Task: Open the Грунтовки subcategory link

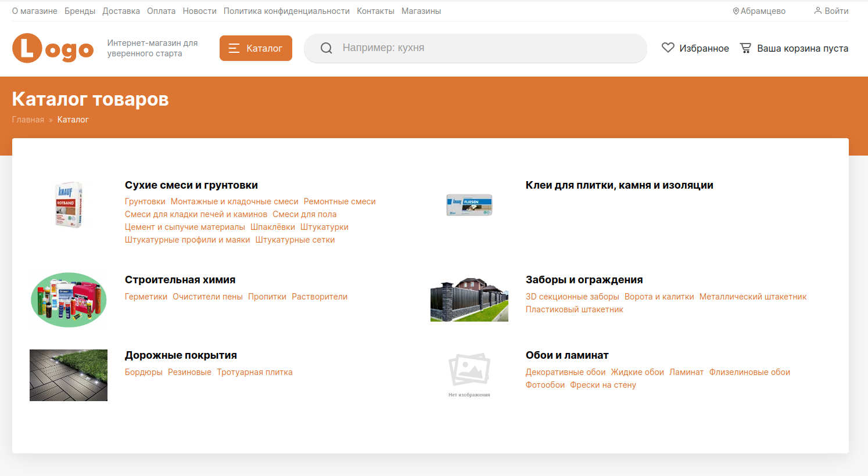Action: [145, 201]
